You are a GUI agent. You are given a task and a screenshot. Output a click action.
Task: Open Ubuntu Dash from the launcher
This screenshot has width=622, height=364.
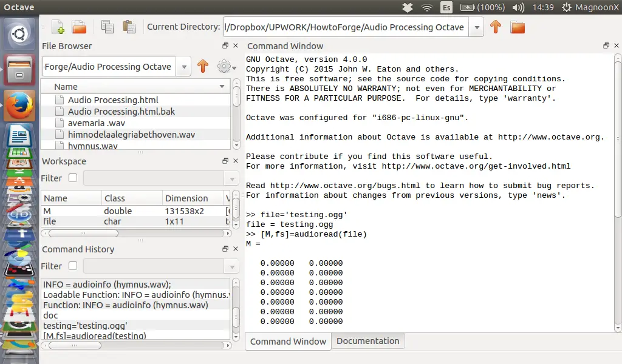click(x=19, y=34)
